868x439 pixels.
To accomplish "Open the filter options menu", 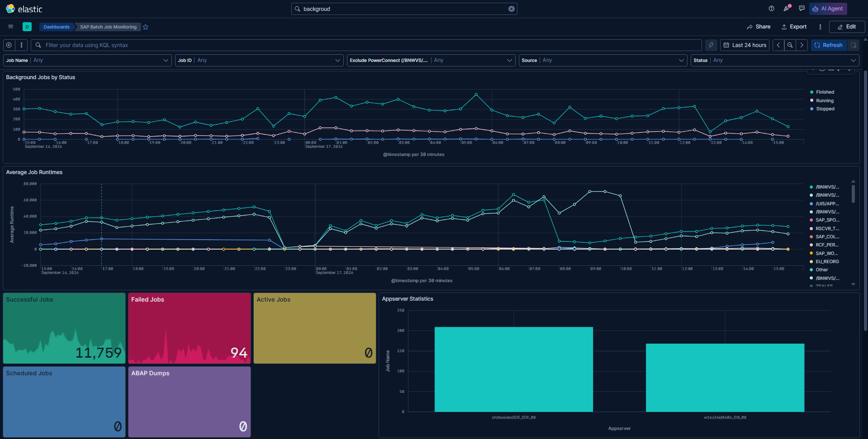I will (x=21, y=45).
